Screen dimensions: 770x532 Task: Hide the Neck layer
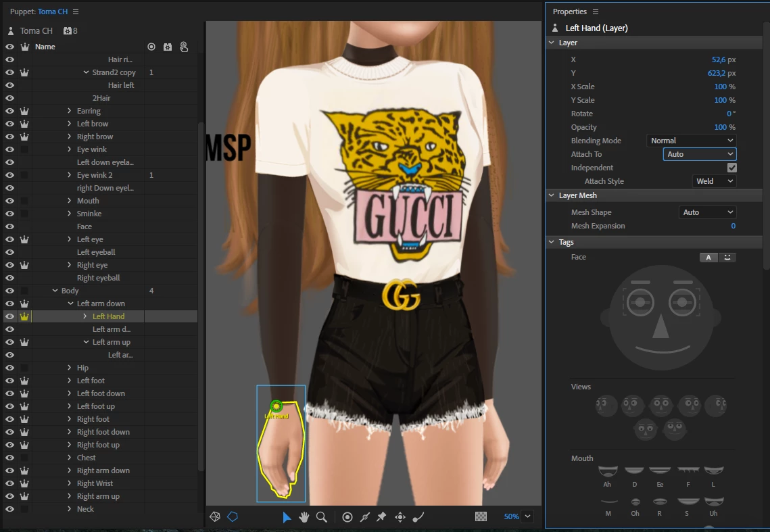[x=9, y=509]
